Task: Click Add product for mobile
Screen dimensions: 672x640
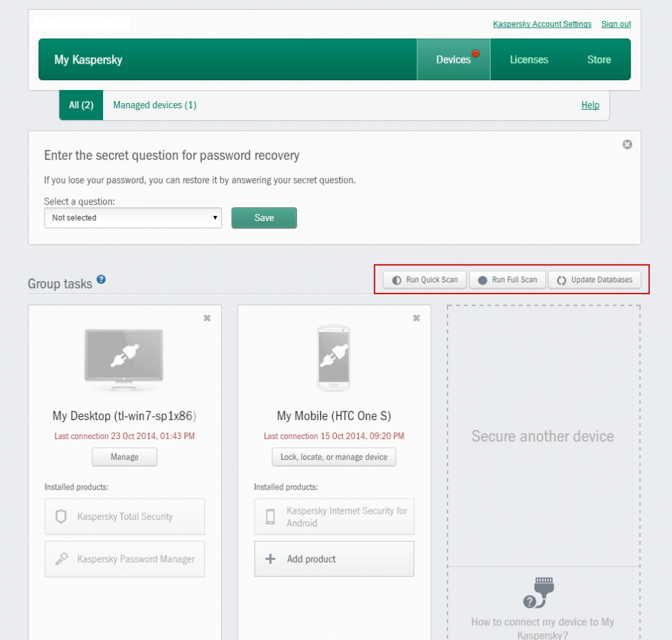Action: tap(334, 559)
